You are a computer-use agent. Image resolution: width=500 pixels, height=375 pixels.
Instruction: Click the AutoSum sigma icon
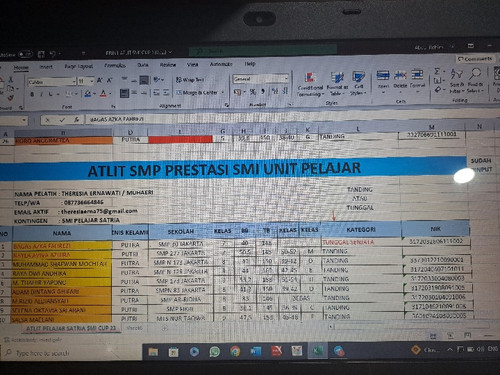point(437,71)
